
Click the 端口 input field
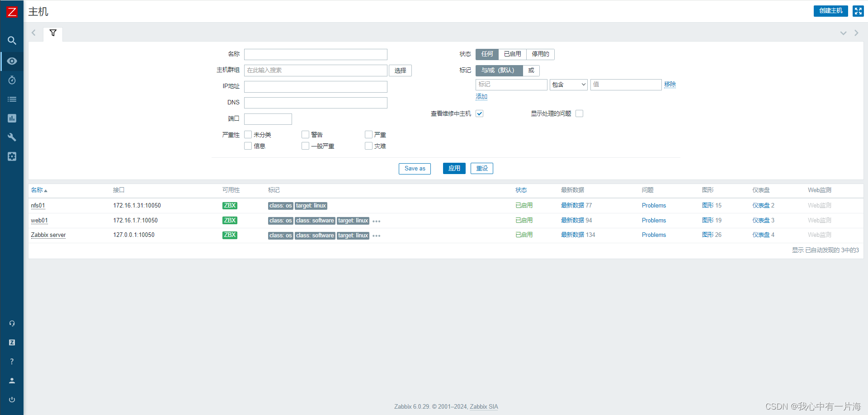tap(268, 119)
